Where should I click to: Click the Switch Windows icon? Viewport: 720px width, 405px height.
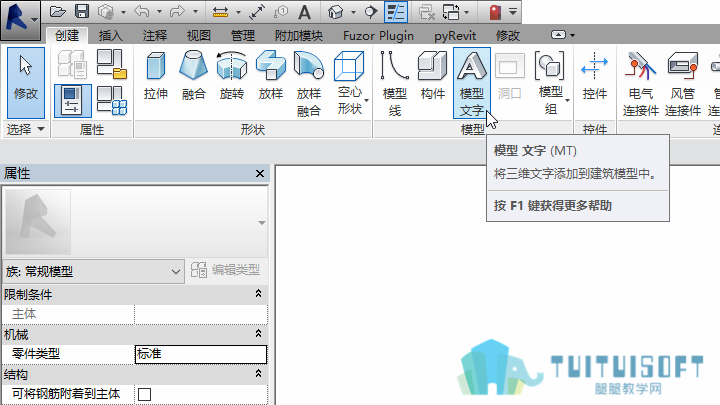(451, 12)
